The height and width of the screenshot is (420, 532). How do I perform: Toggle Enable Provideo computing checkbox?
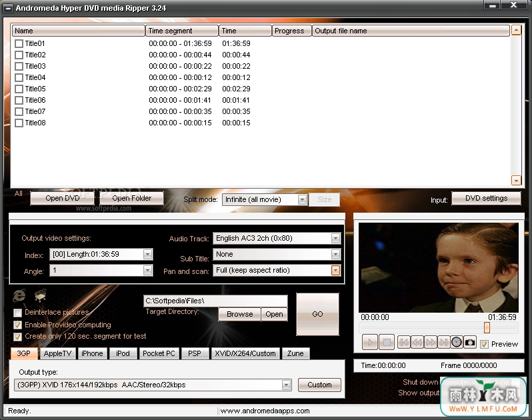point(17,325)
